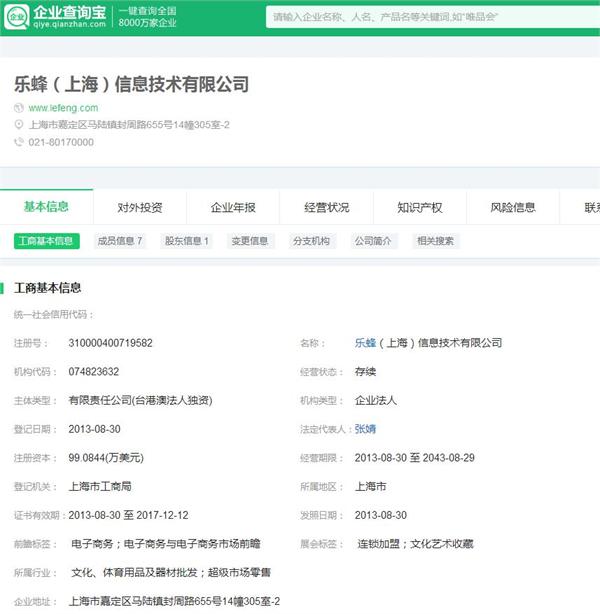Viewport: 600px width, 614px height.
Task: Click the globe icon beside www.lefeng.com
Action: pos(18,108)
